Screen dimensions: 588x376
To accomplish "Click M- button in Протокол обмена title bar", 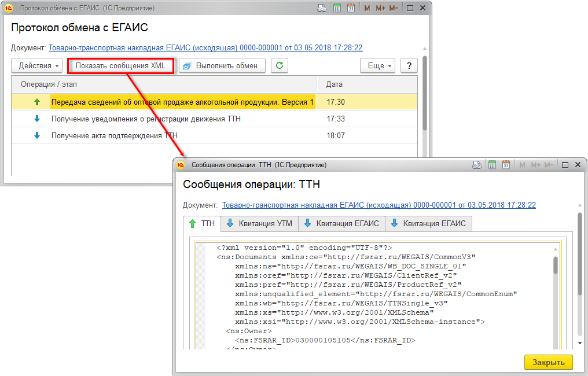I will (x=394, y=8).
